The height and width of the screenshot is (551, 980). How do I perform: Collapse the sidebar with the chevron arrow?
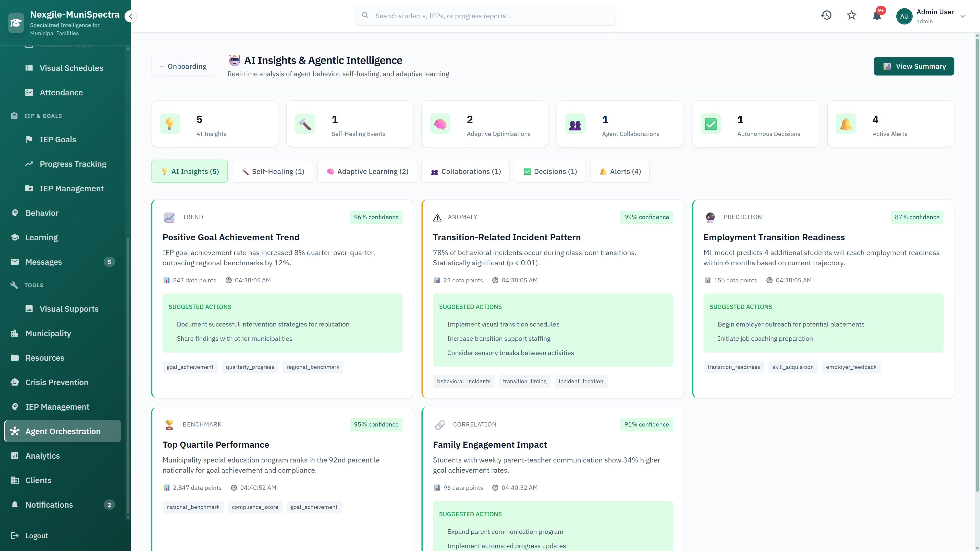tap(130, 16)
